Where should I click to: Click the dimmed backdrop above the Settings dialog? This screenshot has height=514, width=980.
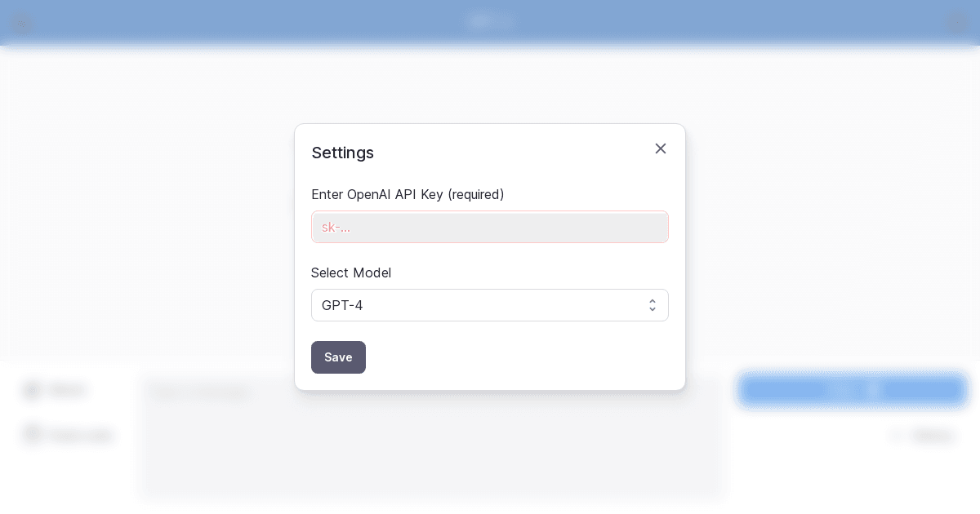pos(490,86)
